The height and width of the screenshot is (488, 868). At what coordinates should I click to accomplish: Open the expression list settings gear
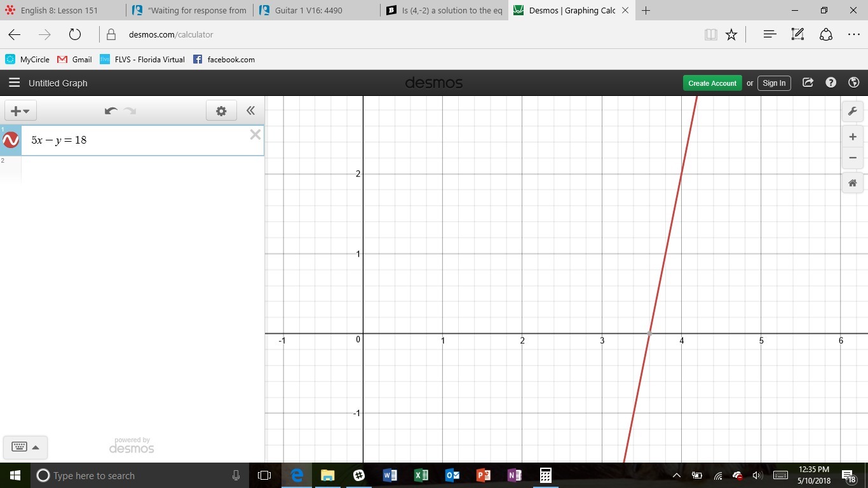[221, 111]
